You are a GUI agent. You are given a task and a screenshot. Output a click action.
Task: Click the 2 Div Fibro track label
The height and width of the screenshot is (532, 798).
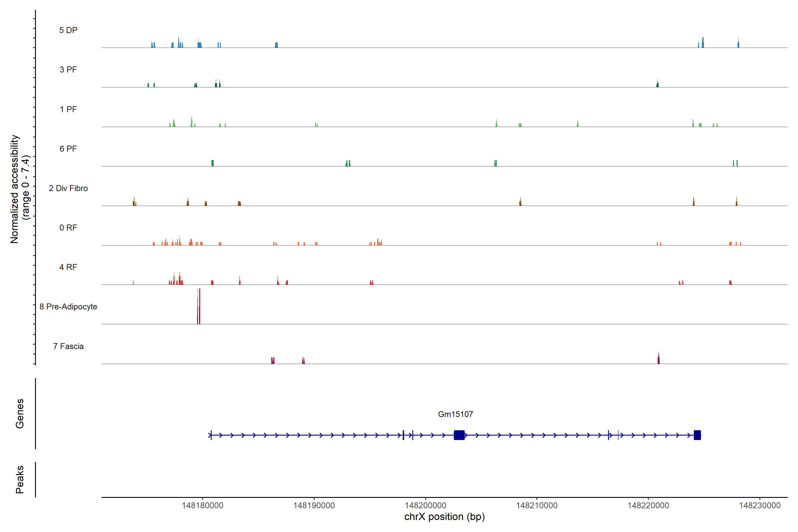pos(68,188)
